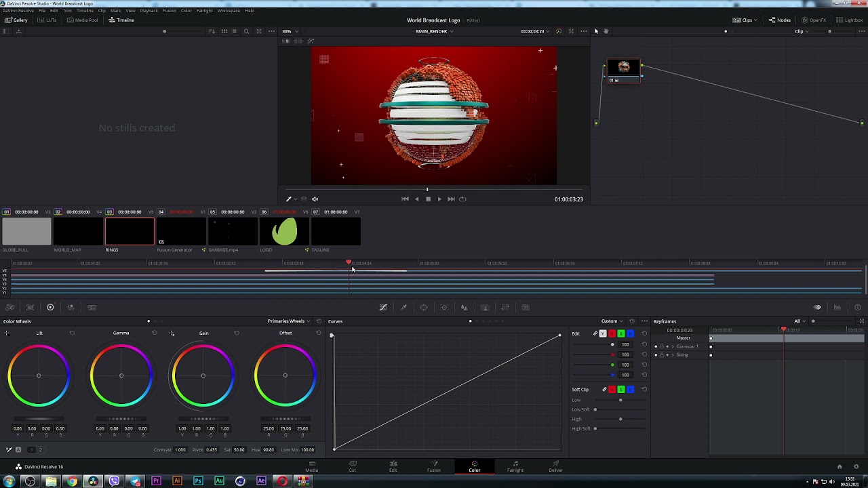Expand the Corrector 1 keyframe track
The width and height of the screenshot is (868, 488).
672,346
